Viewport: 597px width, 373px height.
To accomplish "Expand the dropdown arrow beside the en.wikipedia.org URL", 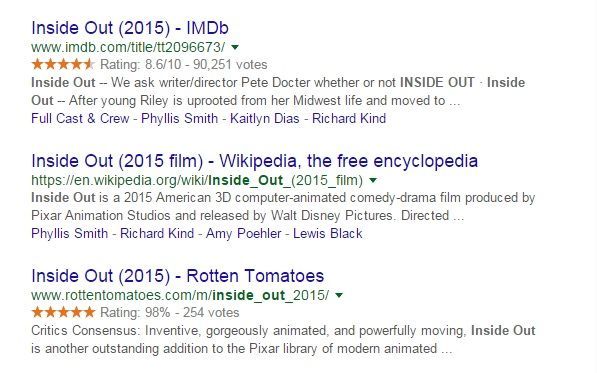I will 373,180.
